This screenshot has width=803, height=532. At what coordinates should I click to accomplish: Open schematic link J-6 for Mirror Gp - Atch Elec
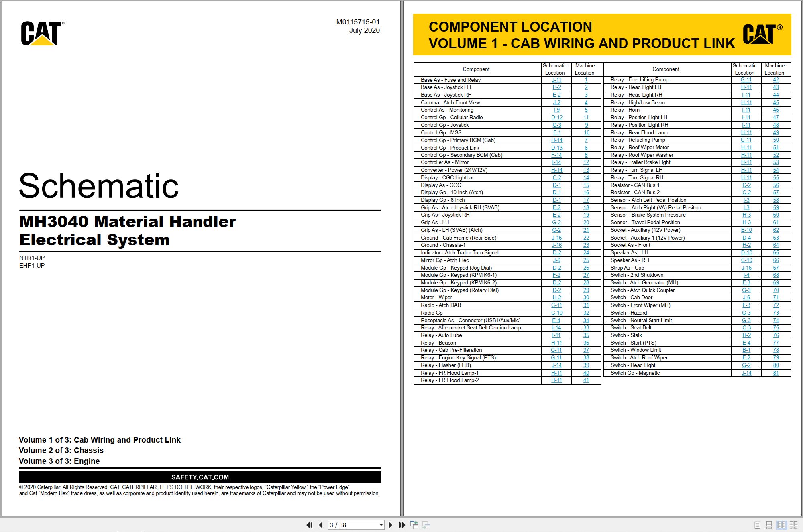(x=556, y=260)
